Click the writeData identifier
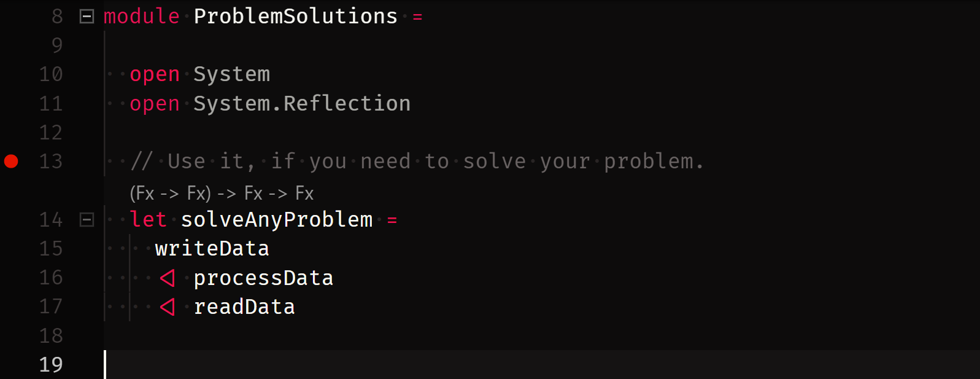Screen dimensions: 980x379 point(212,249)
